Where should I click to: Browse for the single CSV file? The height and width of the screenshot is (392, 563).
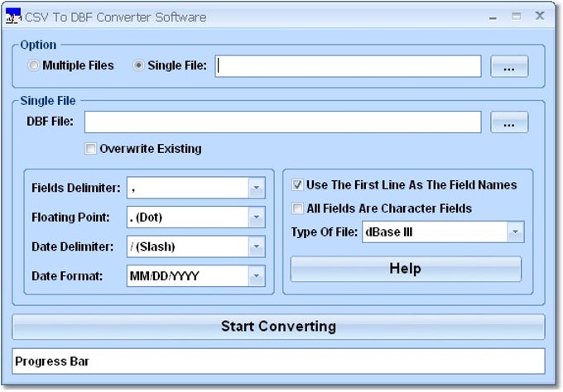509,67
